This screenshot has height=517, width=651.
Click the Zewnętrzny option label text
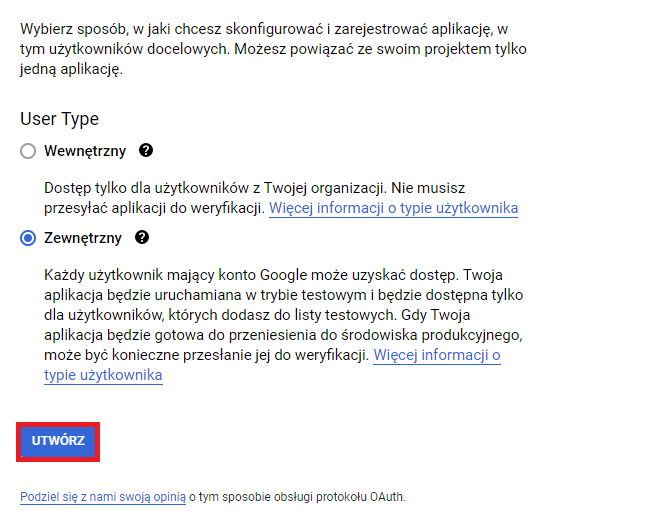point(83,238)
